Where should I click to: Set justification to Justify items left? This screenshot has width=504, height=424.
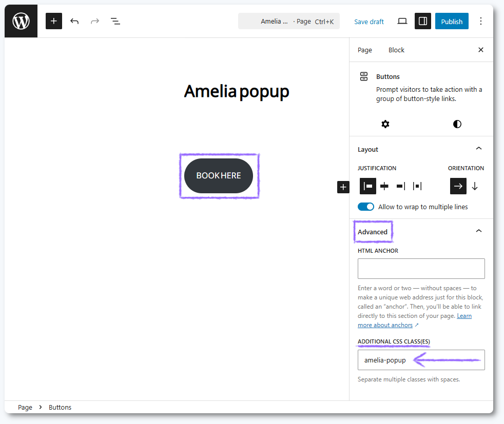[368, 186]
